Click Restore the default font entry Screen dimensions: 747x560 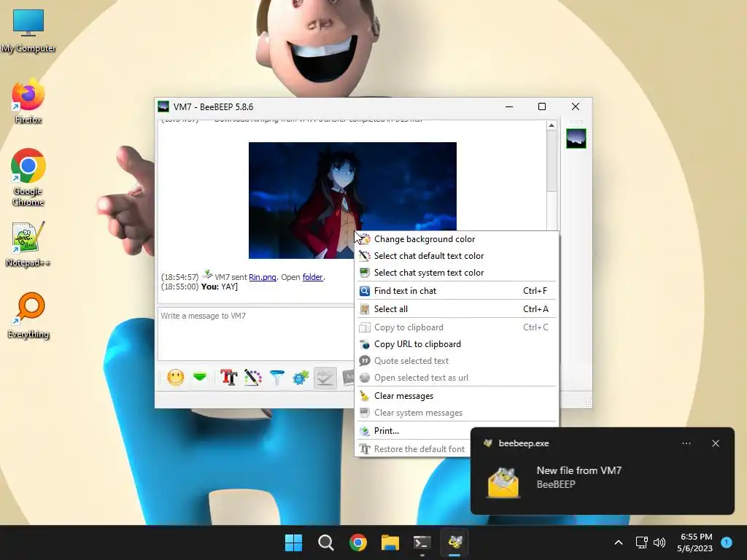coord(414,448)
